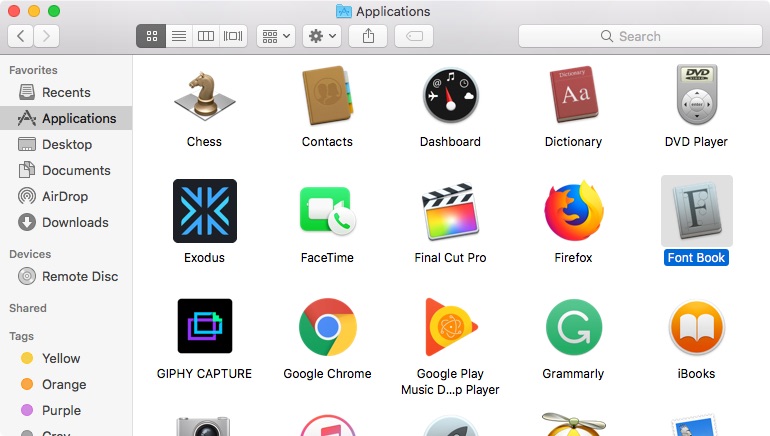This screenshot has height=436, width=770.
Task: Select the Font Book app icon
Action: (x=697, y=211)
